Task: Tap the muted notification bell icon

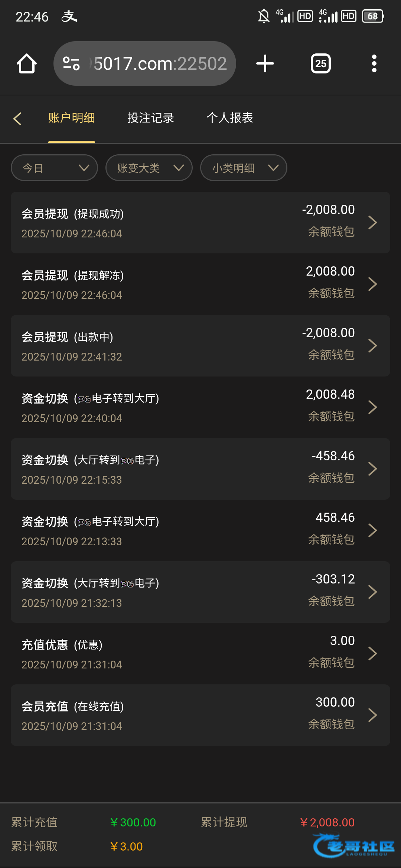Action: 264,16
